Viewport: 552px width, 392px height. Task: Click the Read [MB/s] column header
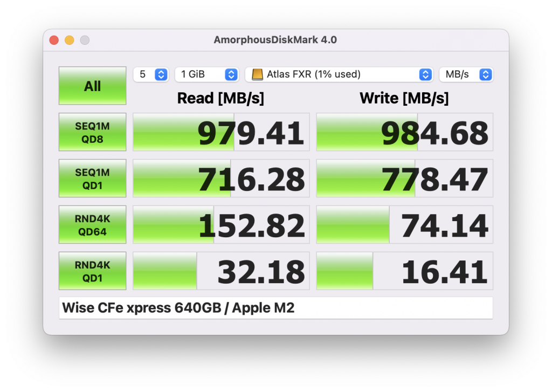click(x=220, y=98)
